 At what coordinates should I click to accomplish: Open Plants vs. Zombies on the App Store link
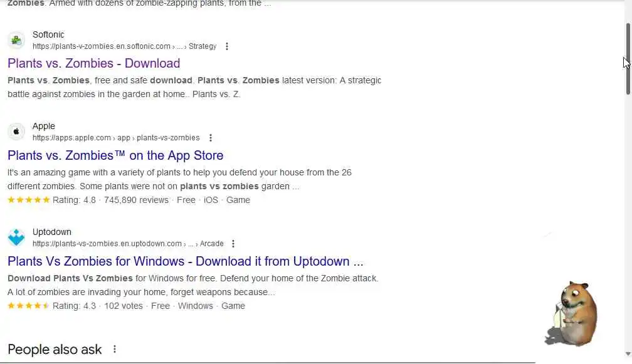tap(115, 155)
